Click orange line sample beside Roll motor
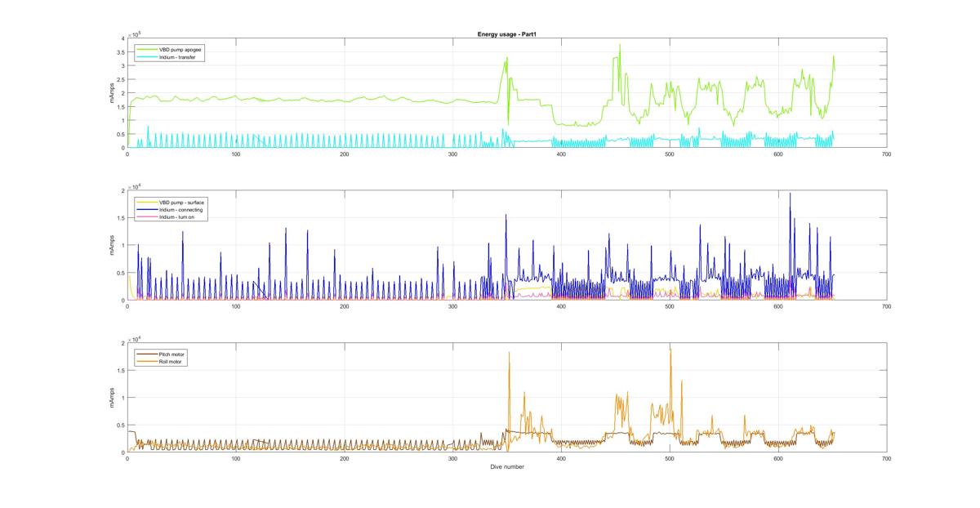 146,361
